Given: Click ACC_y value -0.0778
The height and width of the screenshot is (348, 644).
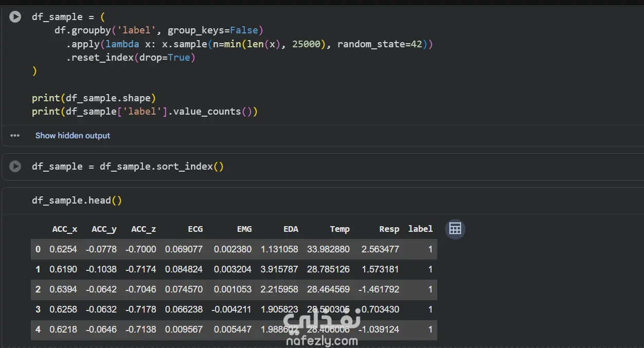Looking at the screenshot, I should 101,249.
